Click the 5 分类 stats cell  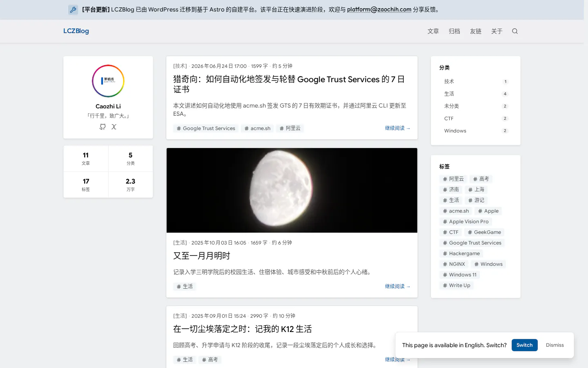click(x=131, y=159)
